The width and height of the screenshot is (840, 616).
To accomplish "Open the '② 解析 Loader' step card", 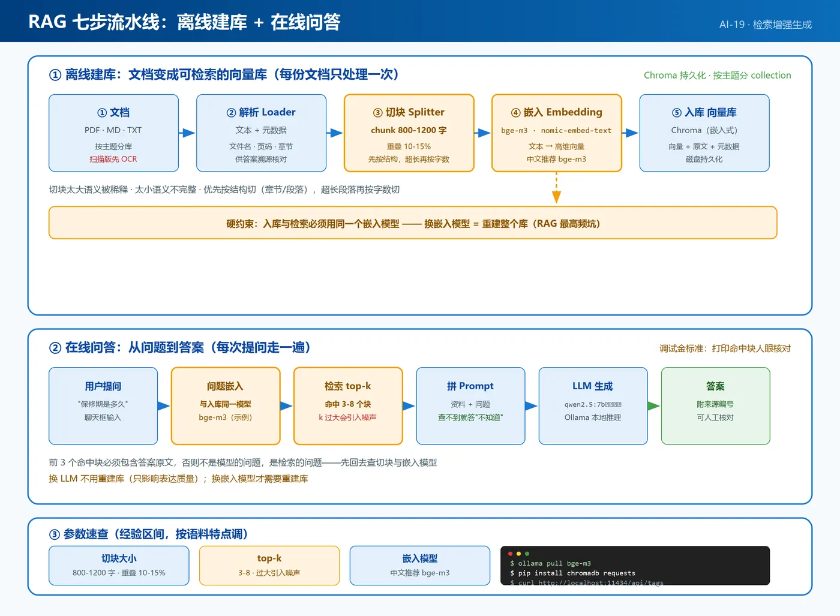I will pyautogui.click(x=262, y=133).
